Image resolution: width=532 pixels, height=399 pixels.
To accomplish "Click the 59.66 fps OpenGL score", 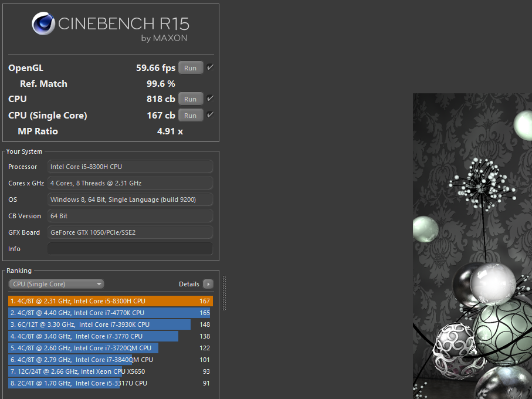I will [156, 68].
